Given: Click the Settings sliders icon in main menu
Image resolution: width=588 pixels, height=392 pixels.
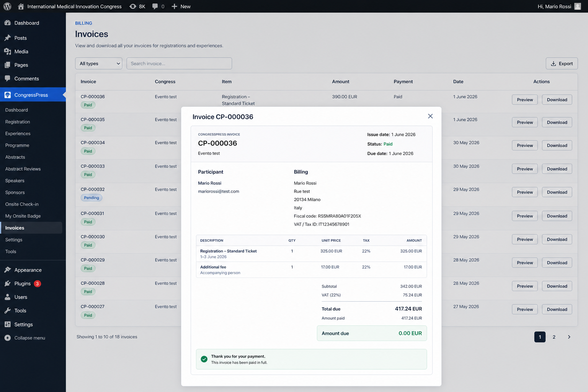Looking at the screenshot, I should point(8,325).
